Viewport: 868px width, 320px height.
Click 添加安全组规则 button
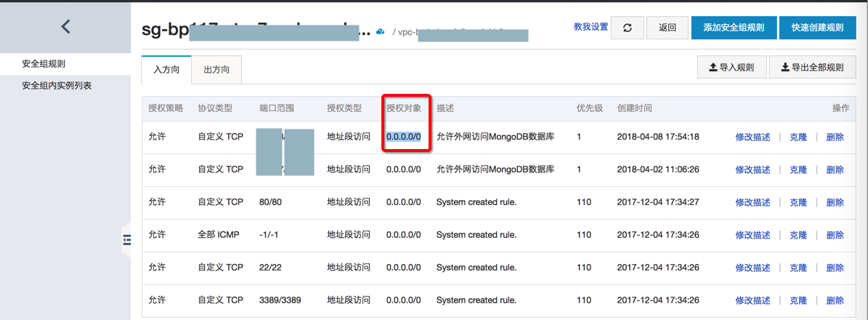pyautogui.click(x=734, y=28)
